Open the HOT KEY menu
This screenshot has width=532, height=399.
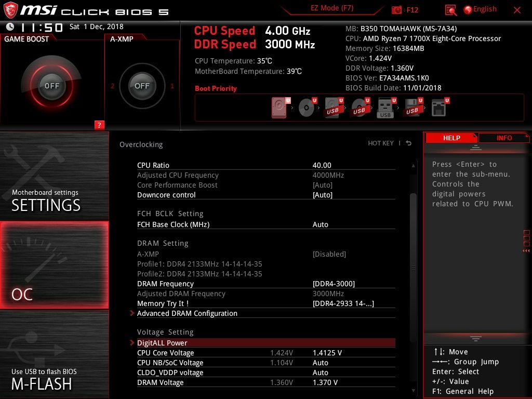pos(381,143)
